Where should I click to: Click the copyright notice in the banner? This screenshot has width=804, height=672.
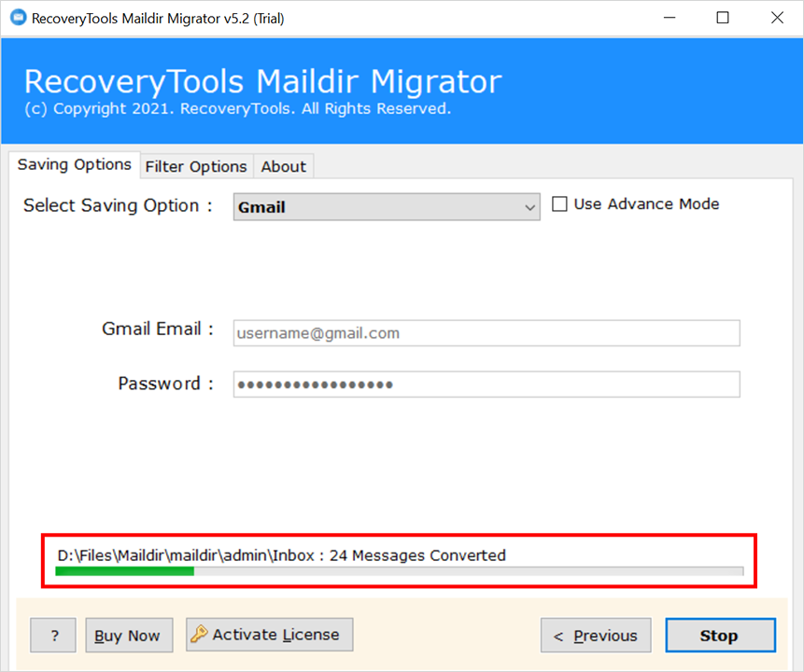pyautogui.click(x=238, y=109)
